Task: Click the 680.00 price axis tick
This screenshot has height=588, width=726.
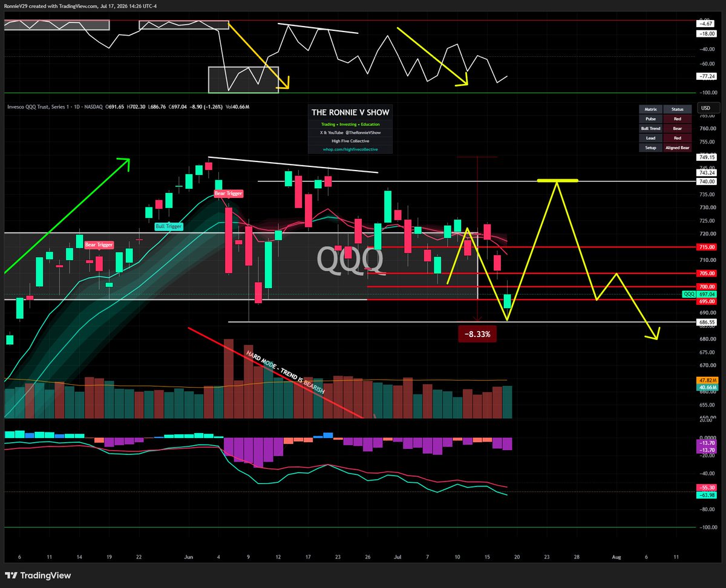Action: point(707,339)
